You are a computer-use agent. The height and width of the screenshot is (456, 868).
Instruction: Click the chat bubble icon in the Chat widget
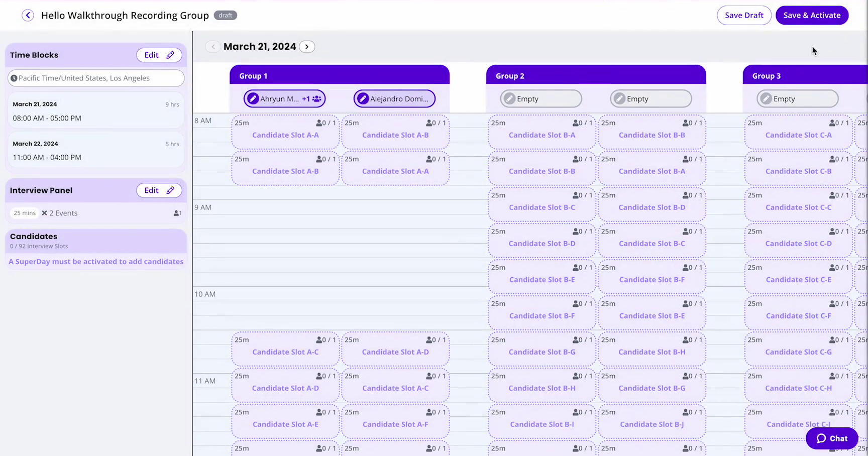[821, 438]
